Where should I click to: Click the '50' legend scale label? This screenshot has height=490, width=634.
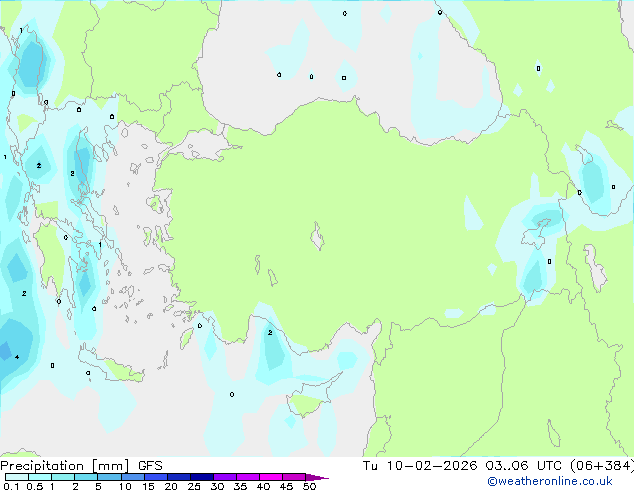point(309,486)
